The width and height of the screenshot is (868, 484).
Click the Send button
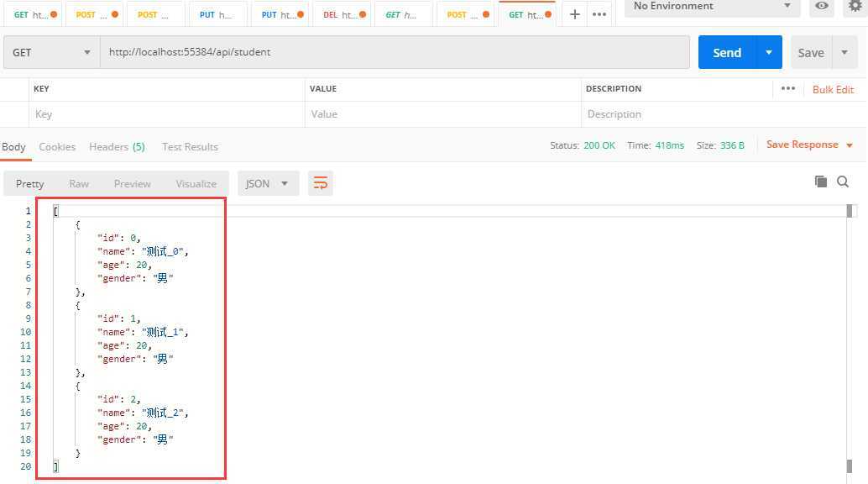pyautogui.click(x=727, y=52)
